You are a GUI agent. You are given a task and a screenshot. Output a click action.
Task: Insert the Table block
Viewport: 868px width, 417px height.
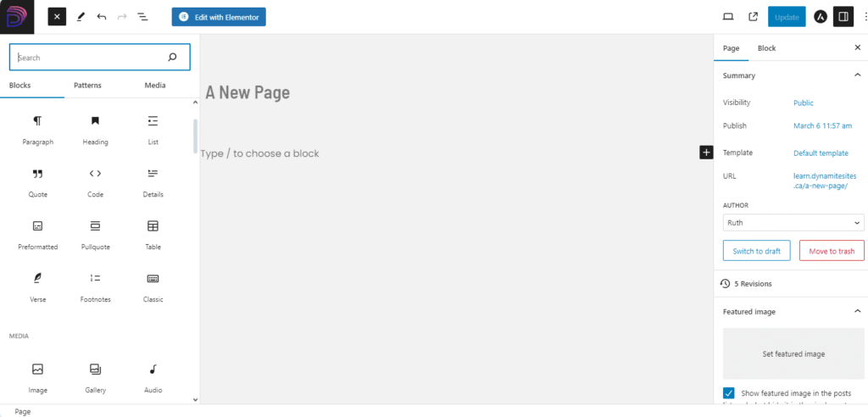point(153,235)
